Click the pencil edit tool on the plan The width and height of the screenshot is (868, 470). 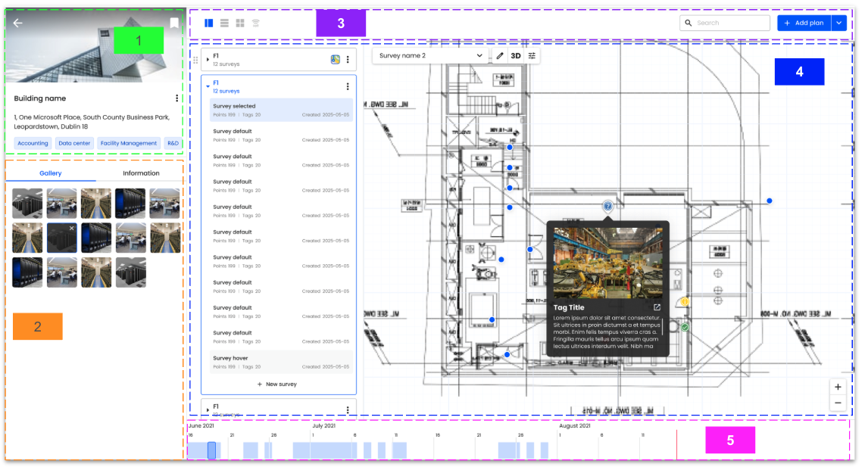[500, 56]
